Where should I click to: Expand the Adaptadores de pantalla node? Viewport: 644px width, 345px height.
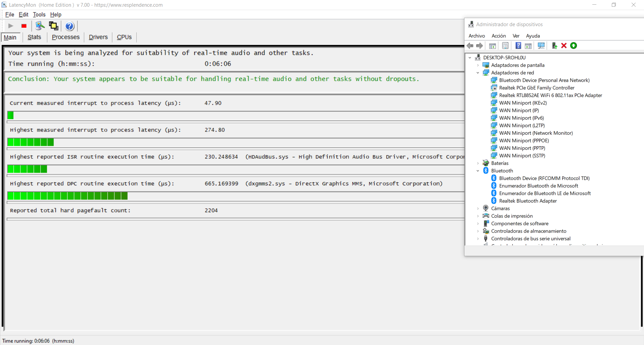pyautogui.click(x=478, y=65)
